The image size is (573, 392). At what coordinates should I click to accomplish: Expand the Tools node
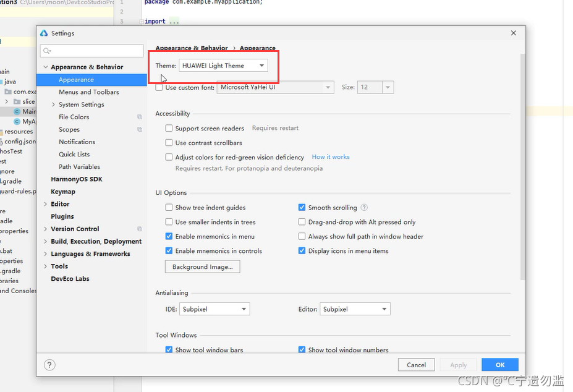[45, 266]
